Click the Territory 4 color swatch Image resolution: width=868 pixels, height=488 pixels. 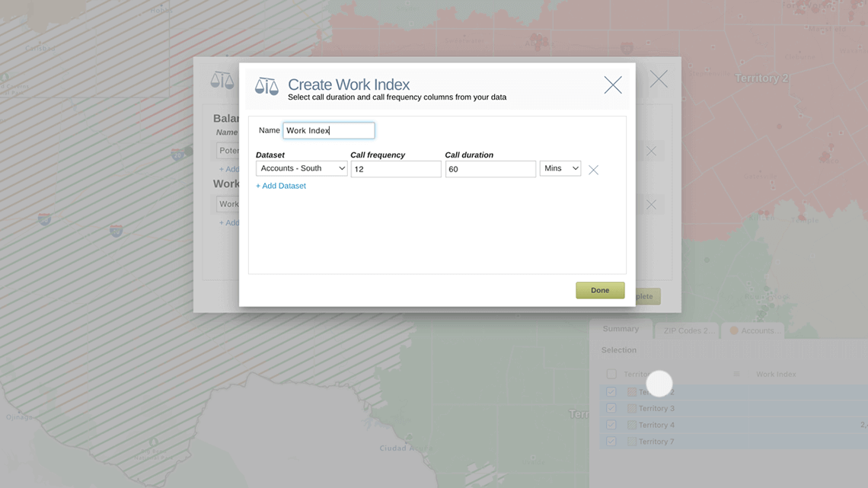pyautogui.click(x=632, y=425)
